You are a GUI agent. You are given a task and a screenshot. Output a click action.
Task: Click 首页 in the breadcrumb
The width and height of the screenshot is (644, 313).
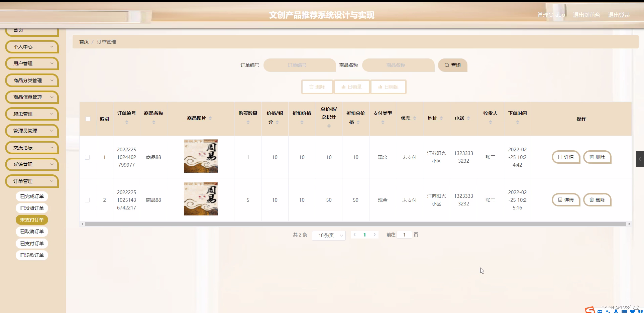[x=84, y=42]
